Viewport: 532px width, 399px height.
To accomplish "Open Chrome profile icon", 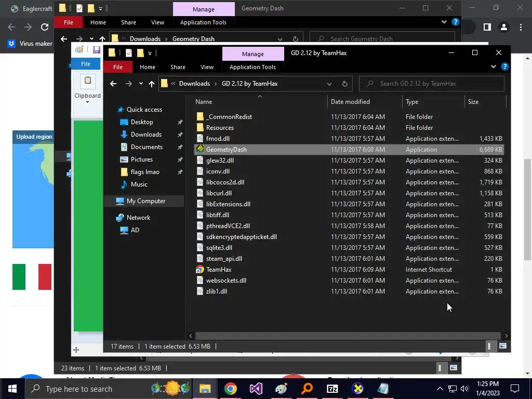I will click(504, 27).
